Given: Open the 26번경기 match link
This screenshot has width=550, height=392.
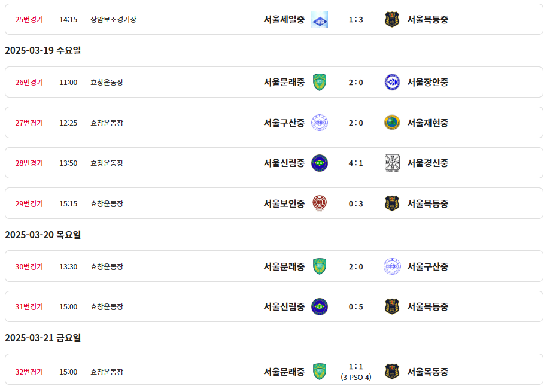Looking at the screenshot, I should [x=29, y=82].
